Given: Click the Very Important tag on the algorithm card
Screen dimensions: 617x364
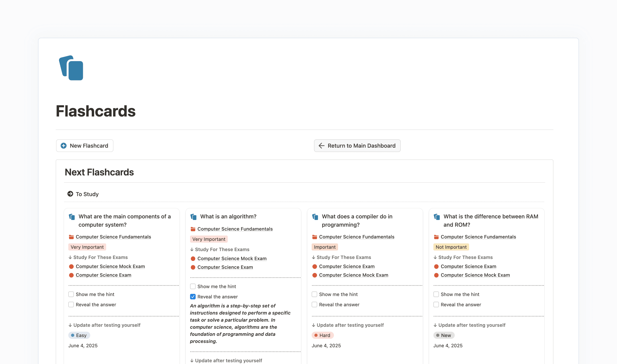Looking at the screenshot, I should click(209, 239).
